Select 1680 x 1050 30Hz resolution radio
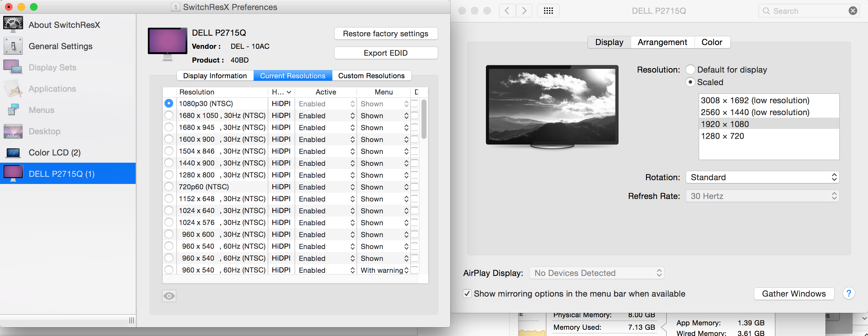This screenshot has width=868, height=336. coord(169,115)
